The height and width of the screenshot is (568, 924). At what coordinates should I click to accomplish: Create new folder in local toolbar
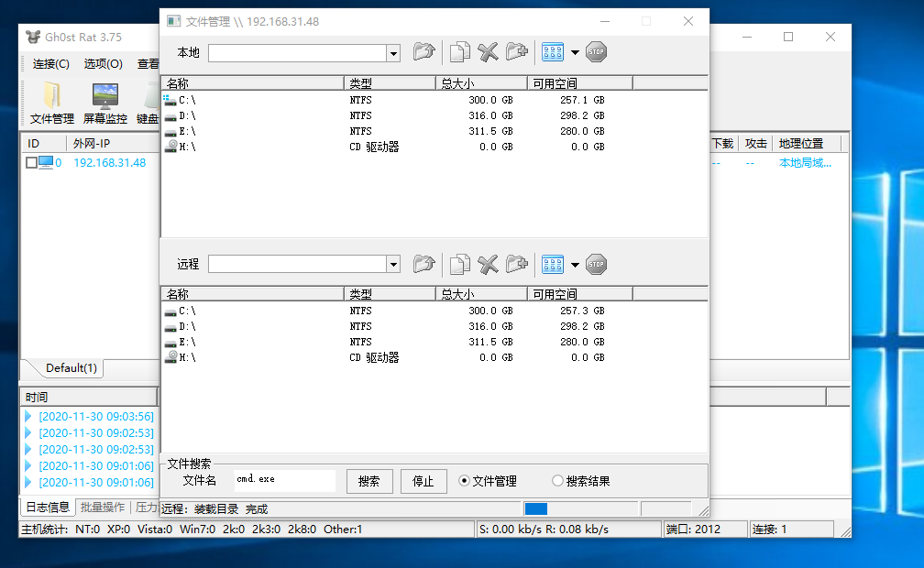(x=517, y=52)
